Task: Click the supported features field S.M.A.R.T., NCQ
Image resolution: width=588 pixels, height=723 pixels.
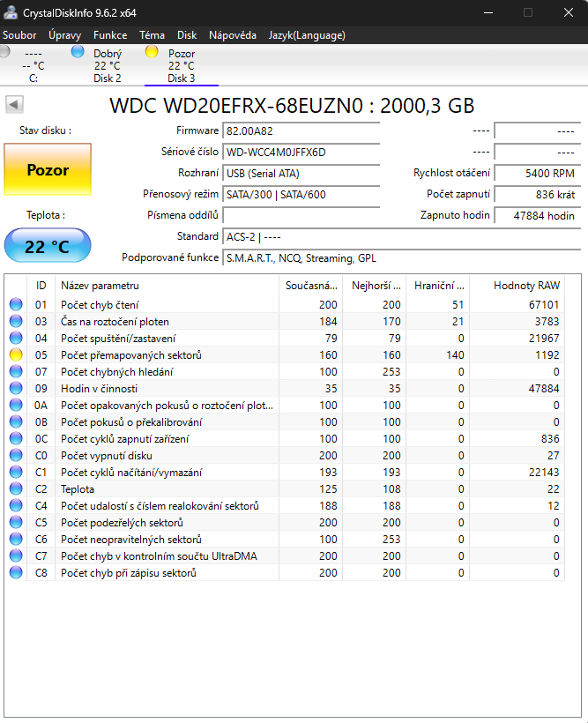Action: (402, 258)
